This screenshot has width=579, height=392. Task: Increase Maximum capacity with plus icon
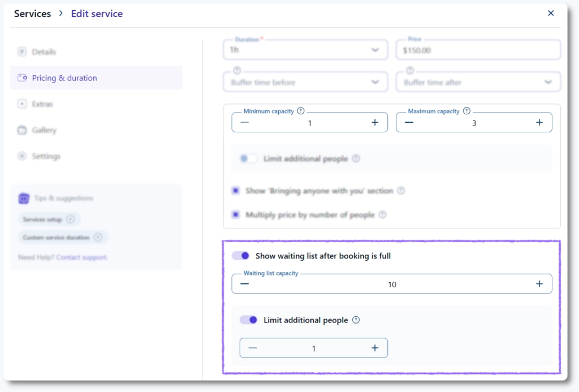coord(539,123)
